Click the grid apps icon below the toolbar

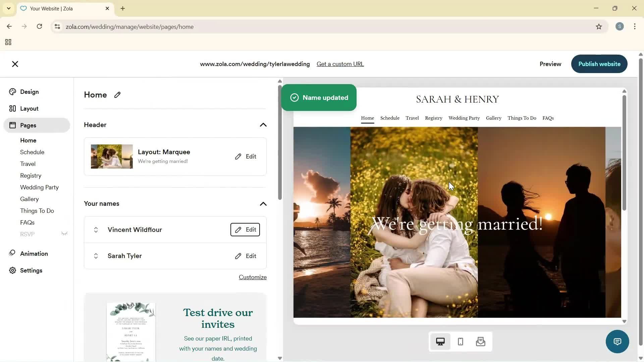8,42
